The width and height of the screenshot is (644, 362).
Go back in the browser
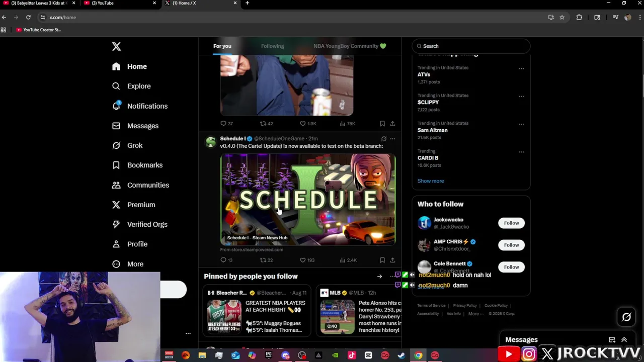4,17
